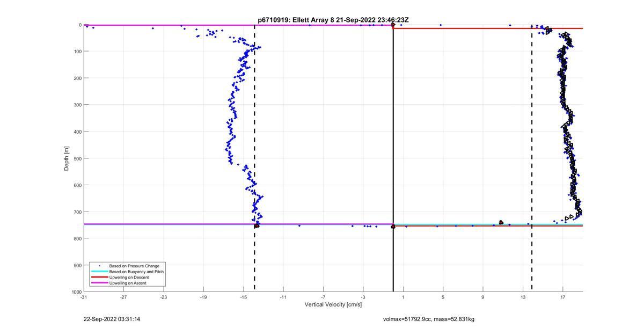Click x-axis tick label '17'
644x328 pixels.
(562, 297)
